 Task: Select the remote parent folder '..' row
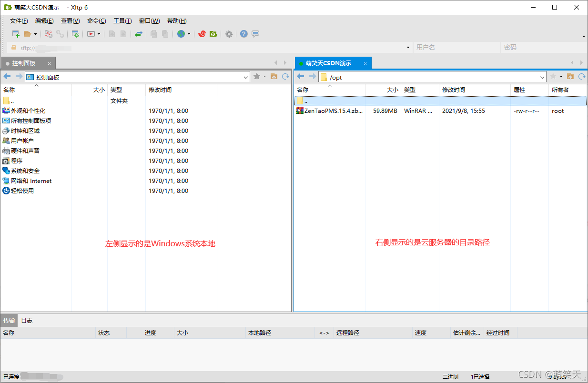440,101
